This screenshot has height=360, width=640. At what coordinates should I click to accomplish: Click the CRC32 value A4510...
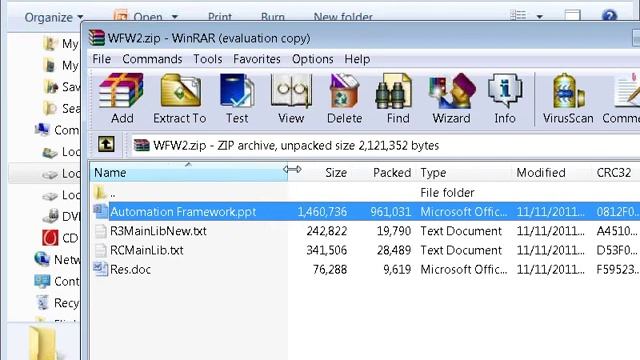coord(617,231)
